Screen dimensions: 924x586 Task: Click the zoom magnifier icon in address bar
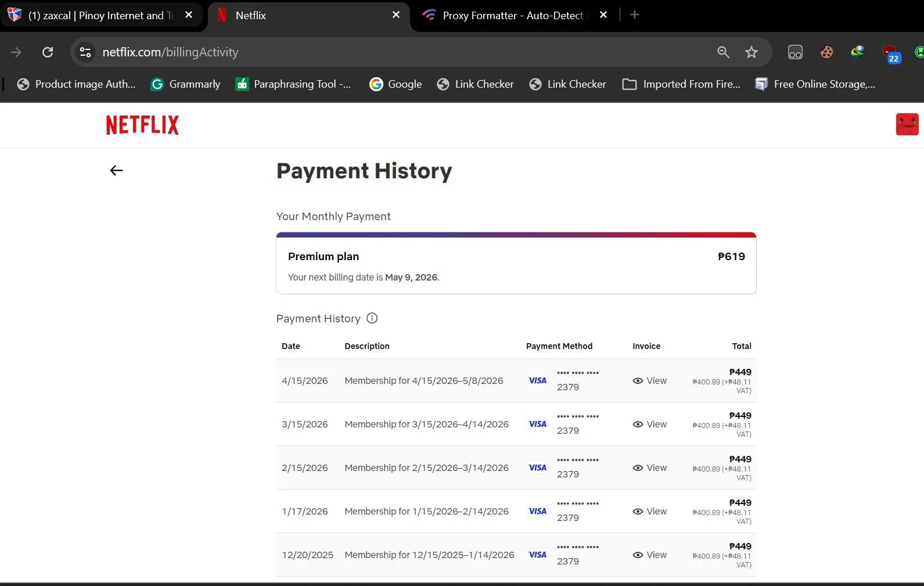tap(723, 52)
